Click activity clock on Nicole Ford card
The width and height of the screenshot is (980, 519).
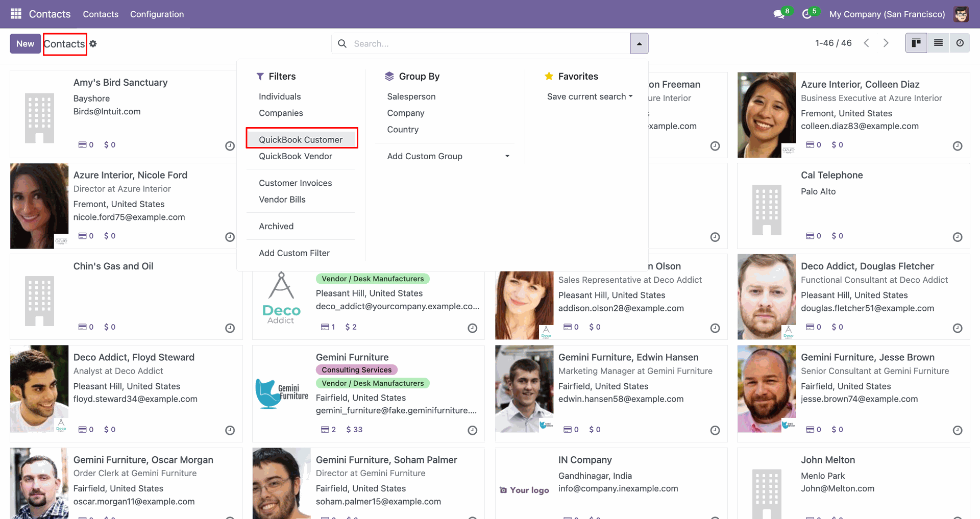[230, 237]
